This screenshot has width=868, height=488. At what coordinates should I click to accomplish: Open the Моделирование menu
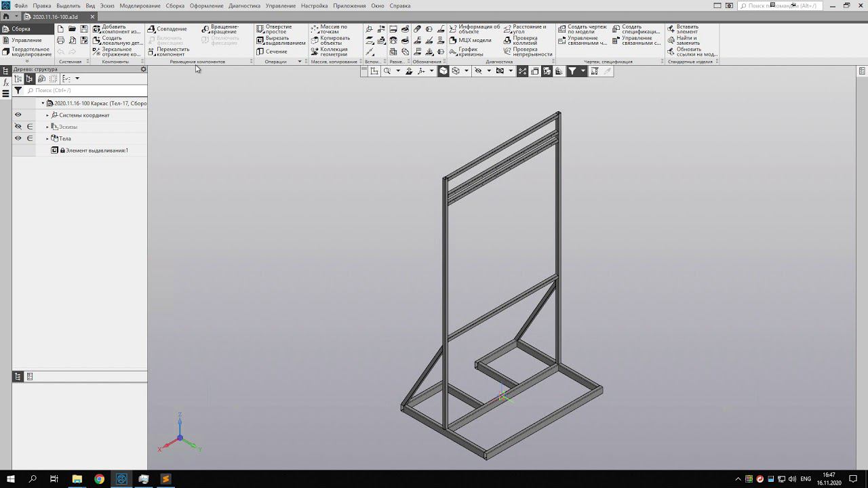pos(140,5)
